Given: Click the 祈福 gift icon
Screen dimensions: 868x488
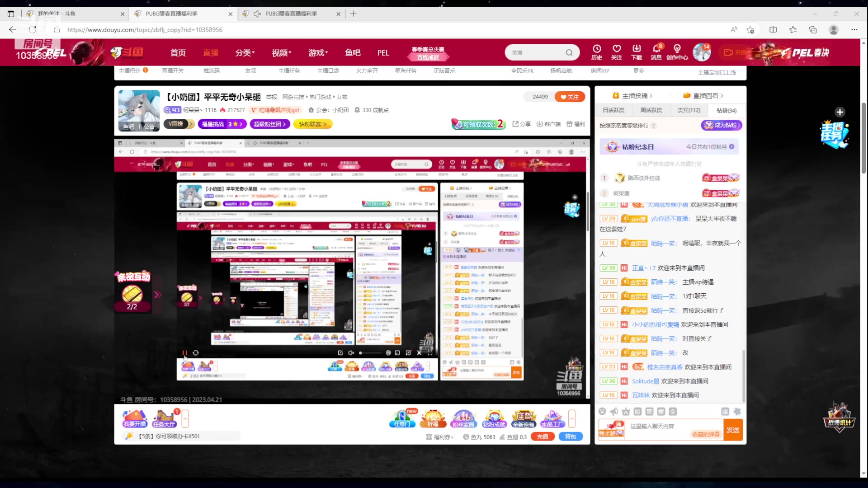Looking at the screenshot, I should tap(433, 418).
